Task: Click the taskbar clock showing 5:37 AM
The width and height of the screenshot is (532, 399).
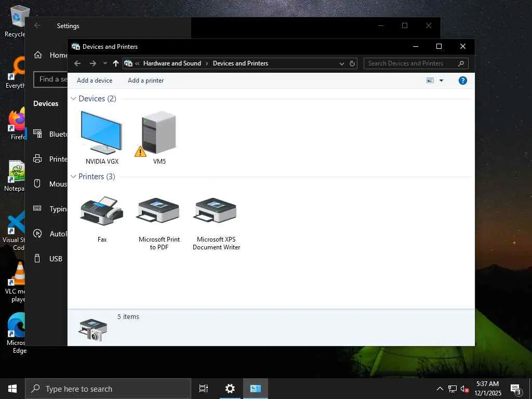Action: [487, 389]
